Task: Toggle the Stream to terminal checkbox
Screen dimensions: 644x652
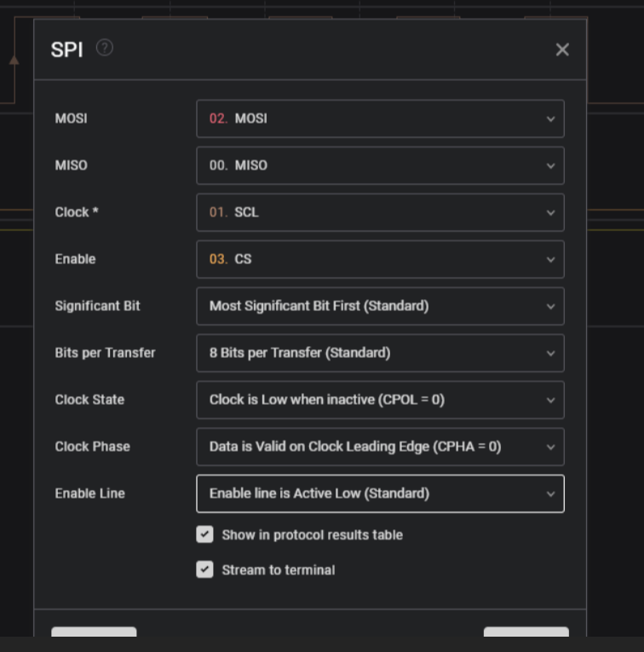Action: (x=204, y=569)
